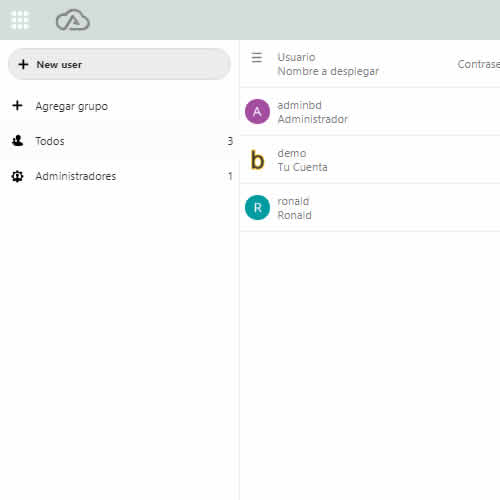Image resolution: width=500 pixels, height=500 pixels.
Task: Open the apps grid menu icon
Action: tap(20, 20)
